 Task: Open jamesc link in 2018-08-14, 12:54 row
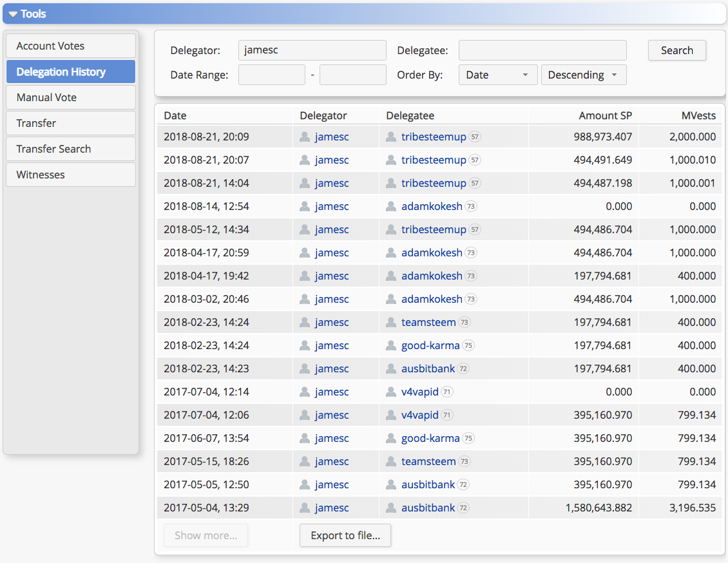pyautogui.click(x=332, y=206)
